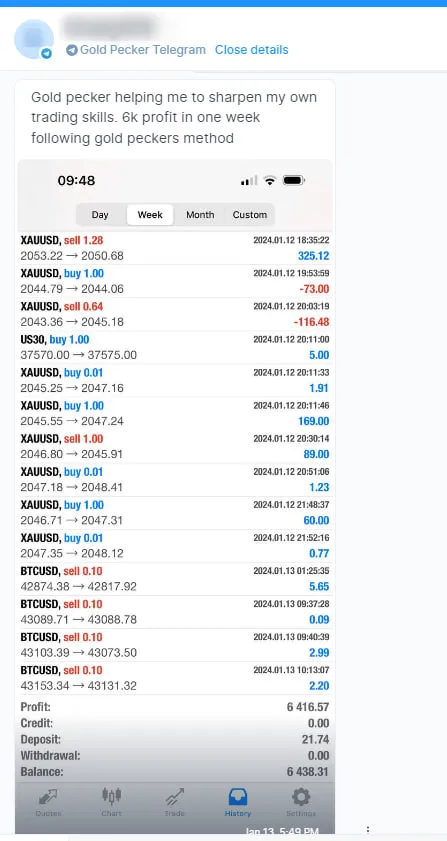
Task: Open BTCUSD trade with 5.65 profit
Action: (175, 579)
